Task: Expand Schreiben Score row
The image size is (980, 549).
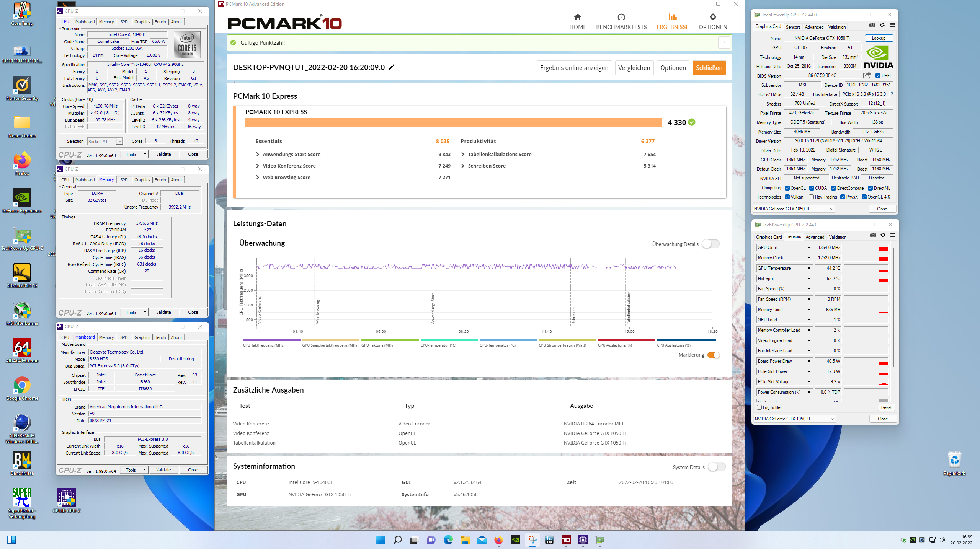Action: coord(462,166)
